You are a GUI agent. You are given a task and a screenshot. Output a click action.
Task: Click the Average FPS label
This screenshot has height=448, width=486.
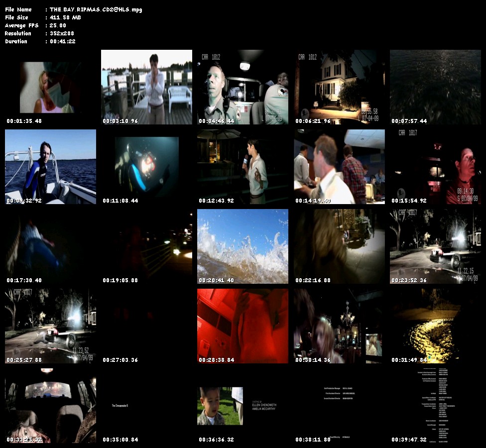pos(22,25)
